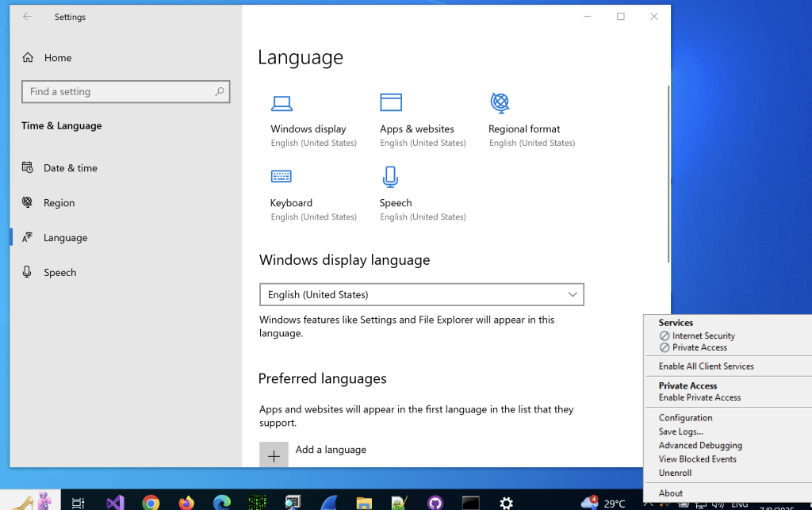Open Task View on the taskbar

click(x=78, y=503)
